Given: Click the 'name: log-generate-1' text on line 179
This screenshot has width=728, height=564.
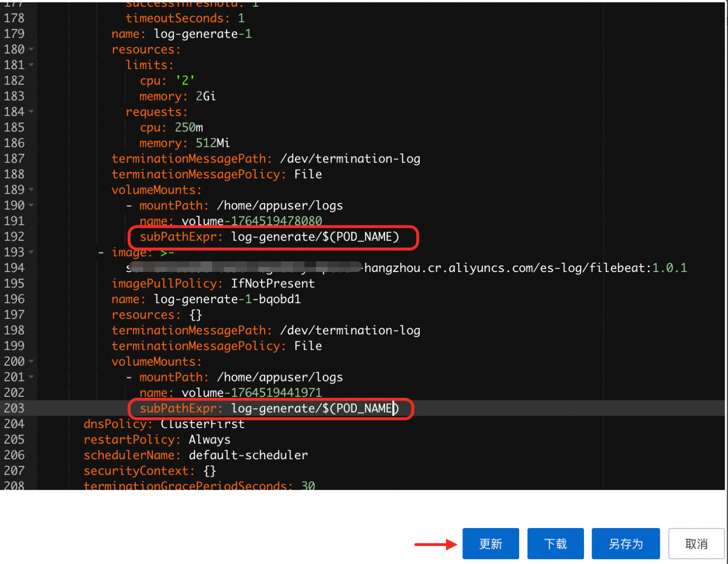Looking at the screenshot, I should tap(182, 34).
